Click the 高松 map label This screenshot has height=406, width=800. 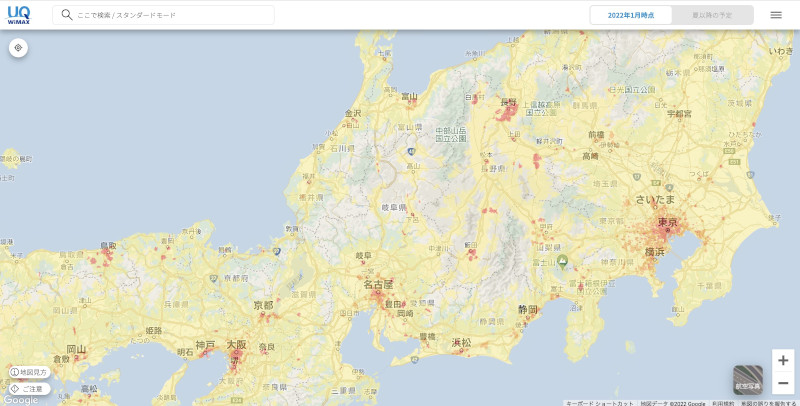pyautogui.click(x=89, y=389)
